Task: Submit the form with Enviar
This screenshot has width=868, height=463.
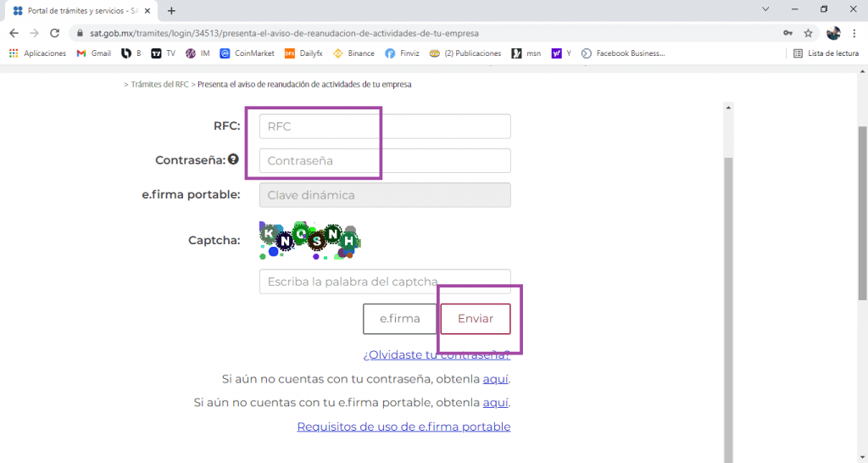Action: pos(476,319)
